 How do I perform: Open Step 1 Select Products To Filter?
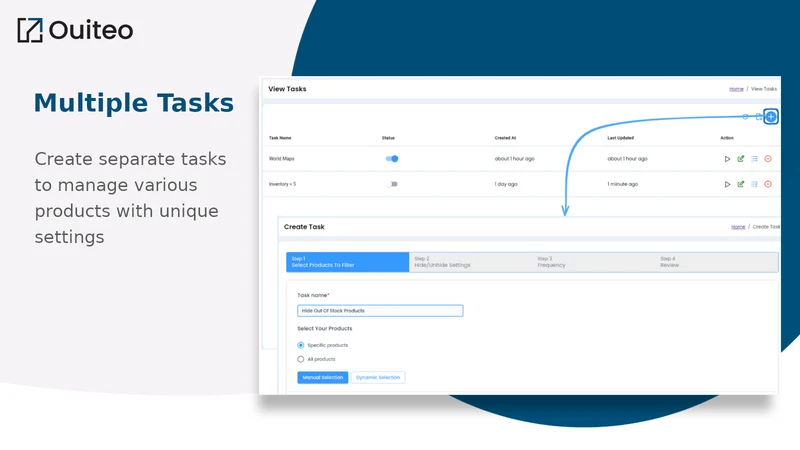(347, 262)
